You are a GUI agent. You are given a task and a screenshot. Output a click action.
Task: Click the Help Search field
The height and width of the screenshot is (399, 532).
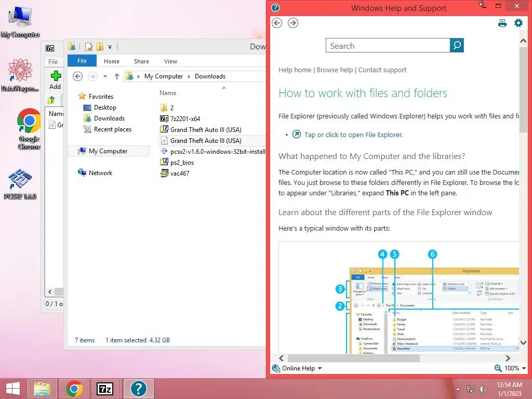coord(388,46)
